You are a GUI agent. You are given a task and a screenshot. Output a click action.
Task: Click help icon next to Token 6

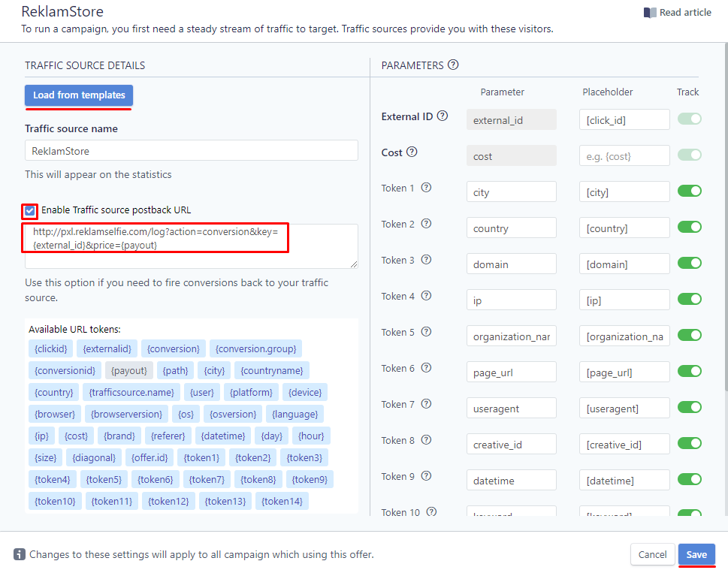tap(426, 368)
